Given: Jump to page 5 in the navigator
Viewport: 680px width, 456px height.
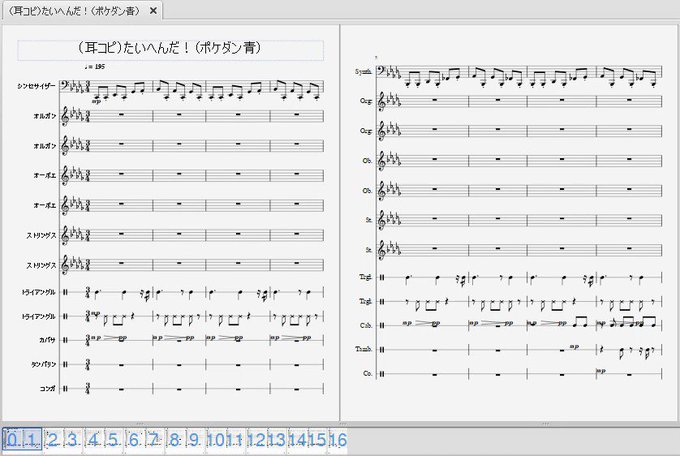Looking at the screenshot, I should 113,440.
